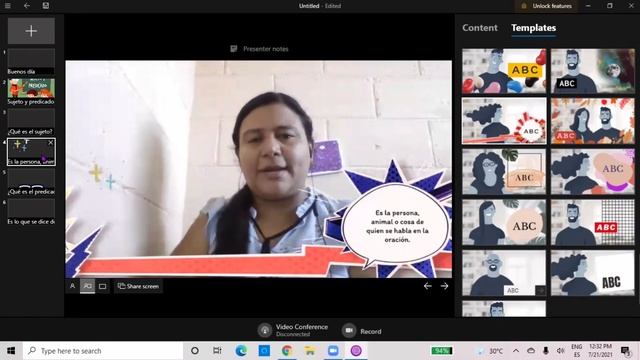Open the hamburger menu
Viewport: 640px width, 360px height.
pos(7,6)
